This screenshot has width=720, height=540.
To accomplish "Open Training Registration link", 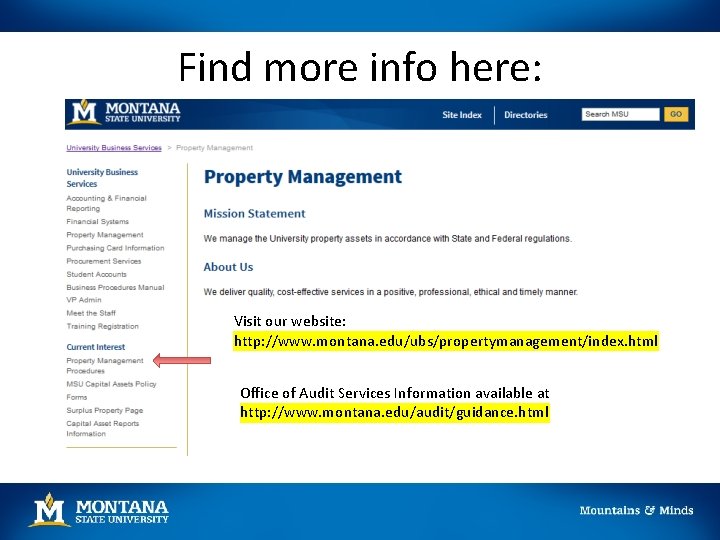I will (102, 326).
